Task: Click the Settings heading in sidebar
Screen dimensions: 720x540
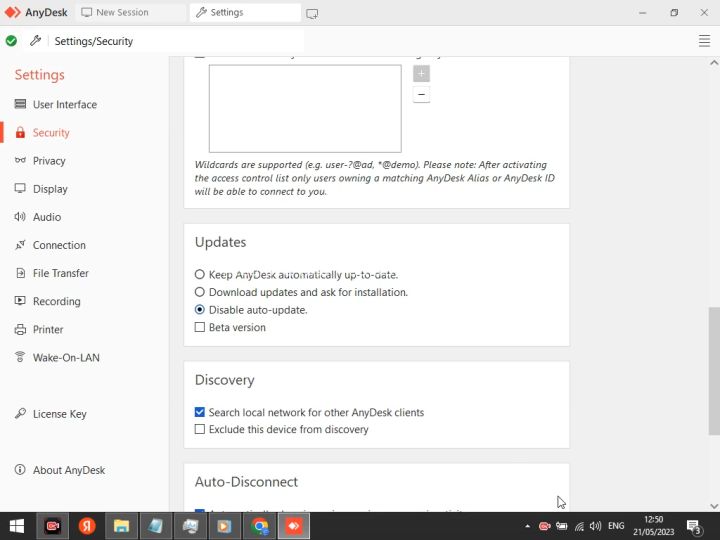Action: [x=39, y=74]
